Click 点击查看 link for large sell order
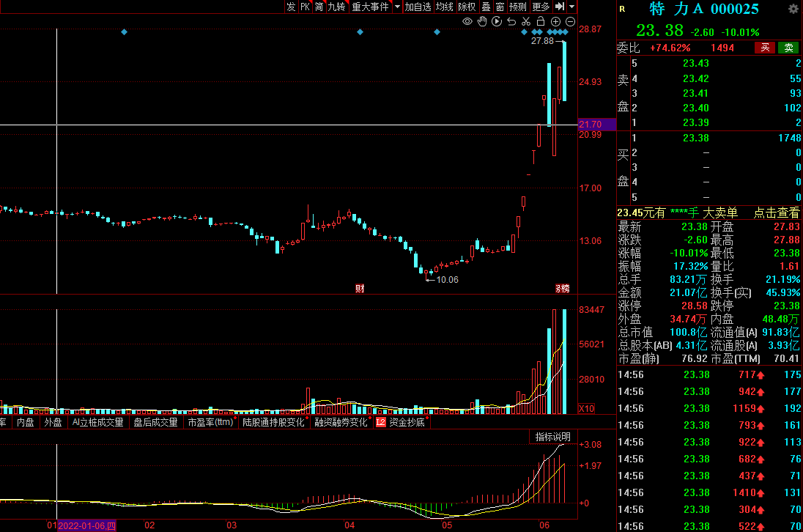The height and width of the screenshot is (532, 803). click(777, 213)
